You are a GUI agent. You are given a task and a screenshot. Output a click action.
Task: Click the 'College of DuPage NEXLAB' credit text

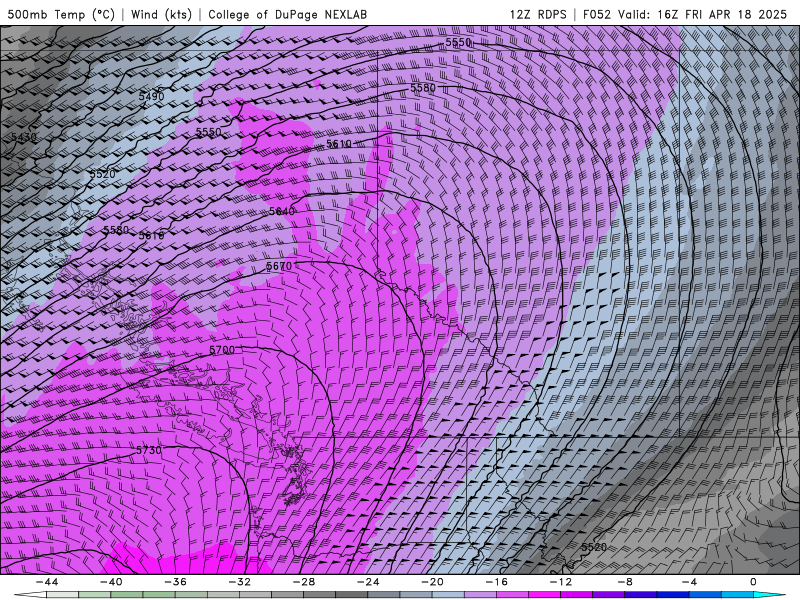[x=287, y=14]
